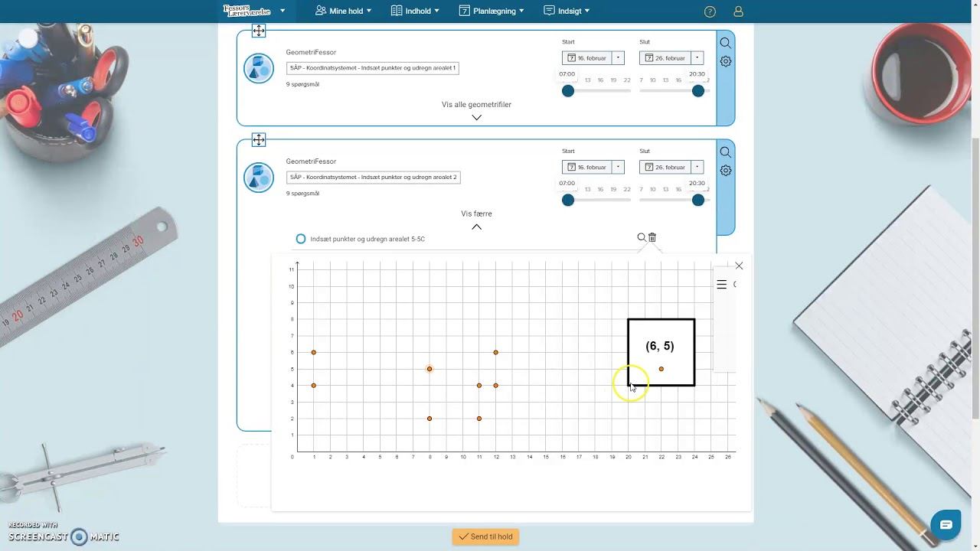Open the Indsigt menu
980x551 pixels.
567,11
